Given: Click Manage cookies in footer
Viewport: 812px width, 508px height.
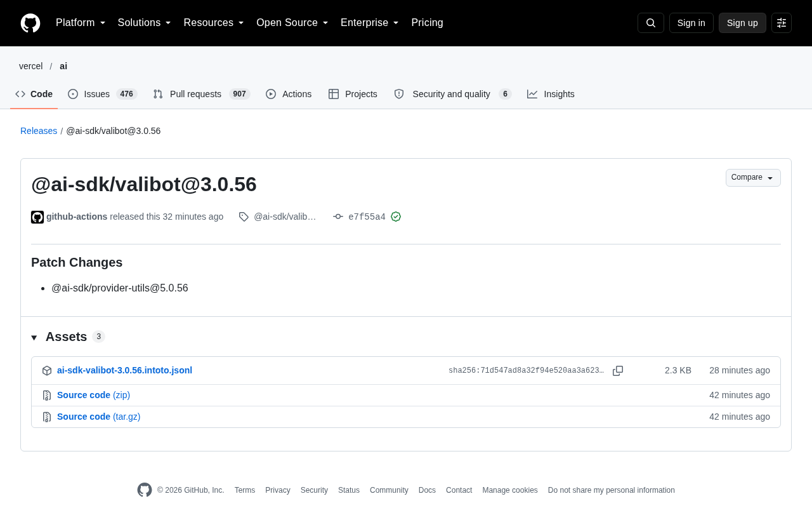Looking at the screenshot, I should (x=510, y=490).
